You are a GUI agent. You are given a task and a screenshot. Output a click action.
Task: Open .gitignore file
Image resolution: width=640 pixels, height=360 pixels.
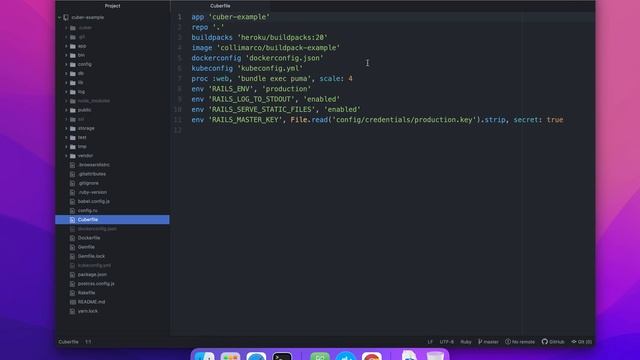[x=88, y=183]
